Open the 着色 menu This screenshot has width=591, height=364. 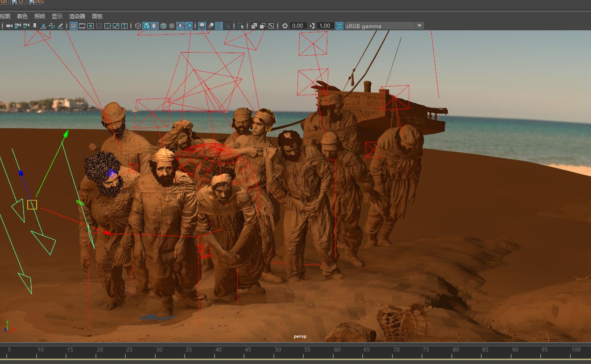pos(22,16)
